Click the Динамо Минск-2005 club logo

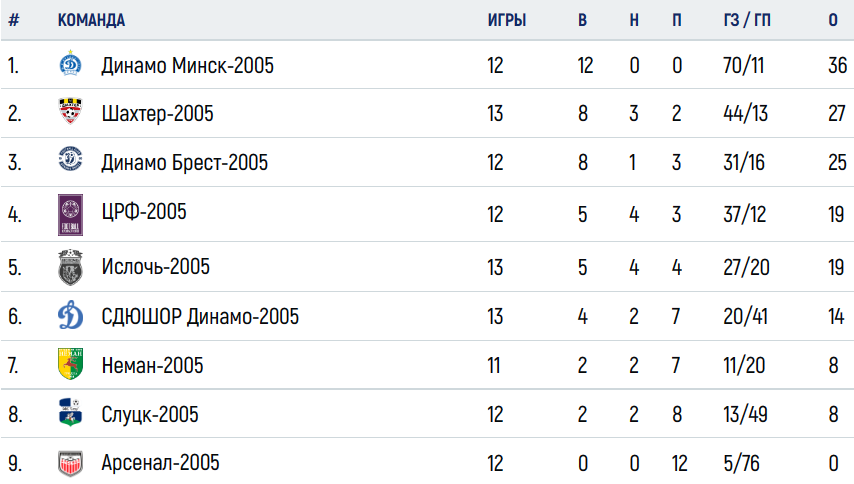pyautogui.click(x=70, y=63)
